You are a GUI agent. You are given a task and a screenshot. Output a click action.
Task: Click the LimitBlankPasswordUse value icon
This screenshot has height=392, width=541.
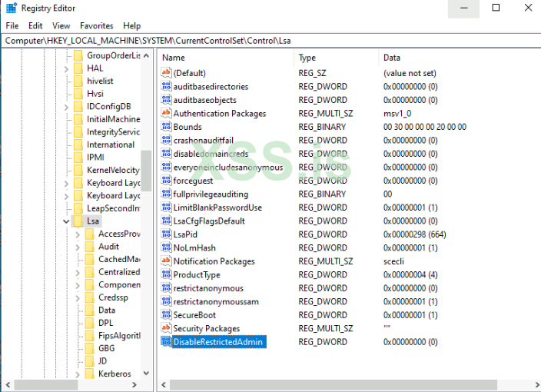point(166,207)
